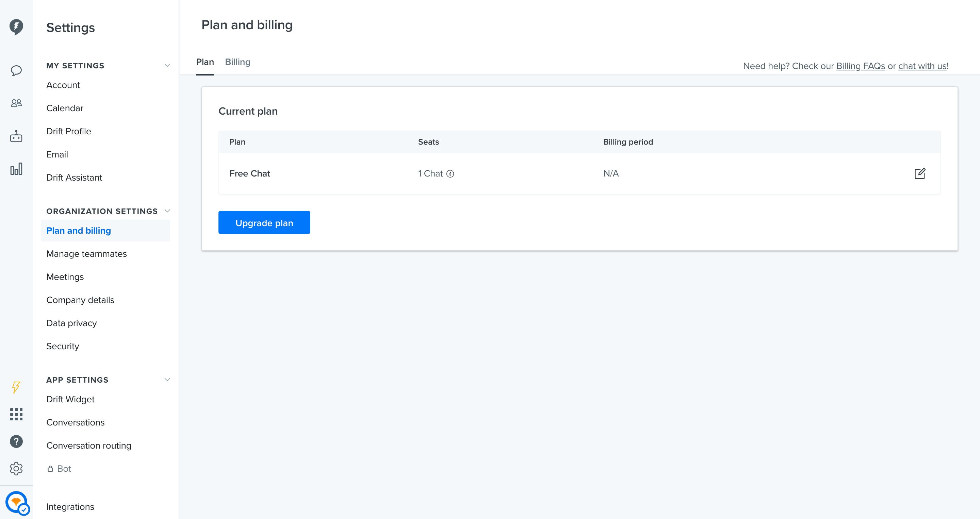Click the Upgrade plan button
The height and width of the screenshot is (519, 980).
264,223
